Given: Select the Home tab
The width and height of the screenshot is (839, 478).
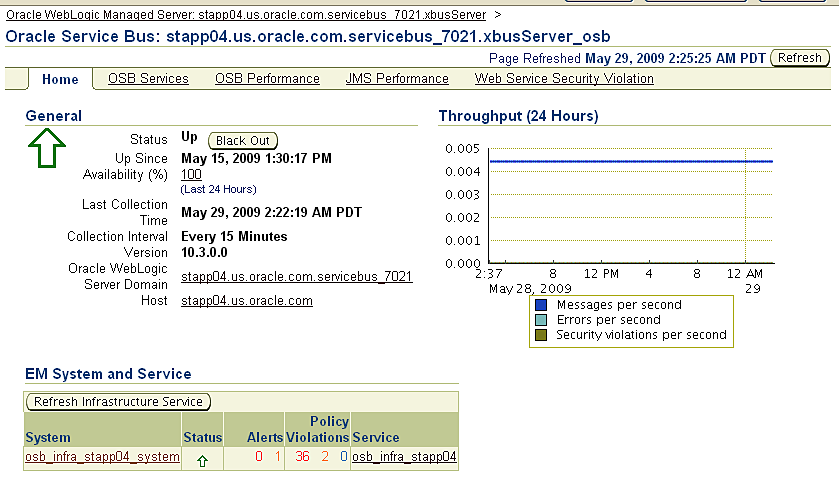Looking at the screenshot, I should (60, 79).
